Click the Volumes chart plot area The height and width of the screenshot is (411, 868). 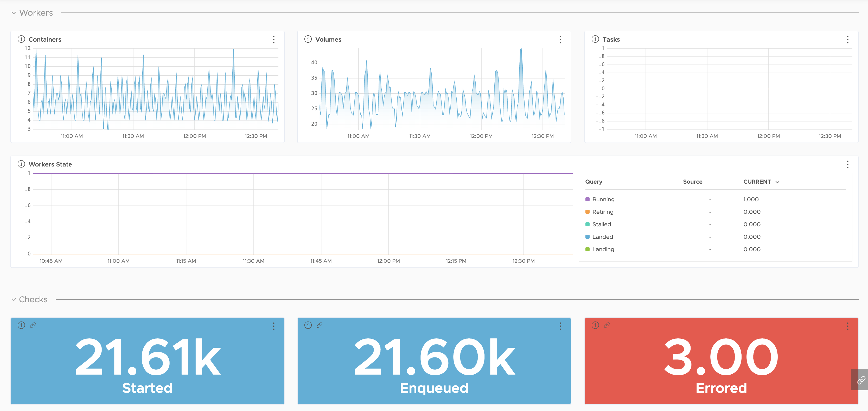(442, 89)
